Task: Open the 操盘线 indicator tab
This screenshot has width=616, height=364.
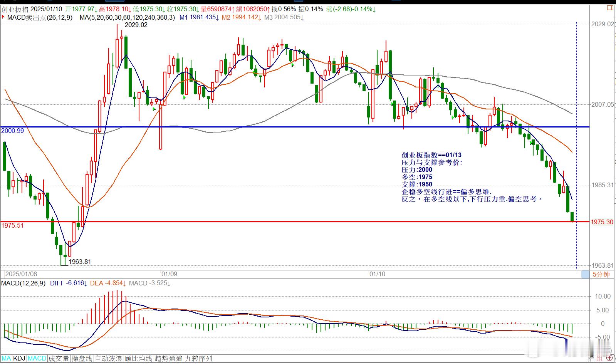Action: click(x=82, y=359)
